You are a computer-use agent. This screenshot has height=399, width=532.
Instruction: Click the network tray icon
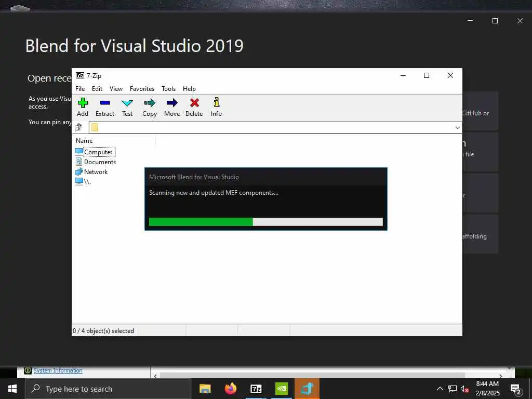[x=453, y=389]
